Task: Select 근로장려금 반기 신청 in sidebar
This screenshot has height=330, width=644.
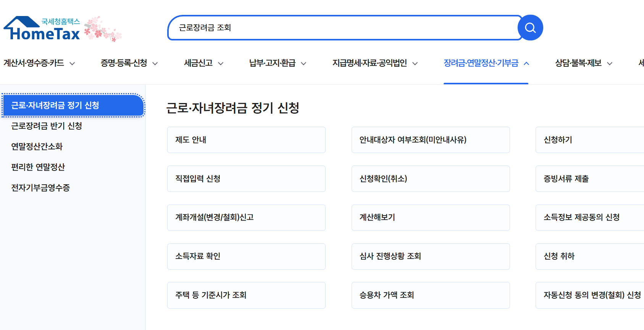Action: click(x=47, y=126)
